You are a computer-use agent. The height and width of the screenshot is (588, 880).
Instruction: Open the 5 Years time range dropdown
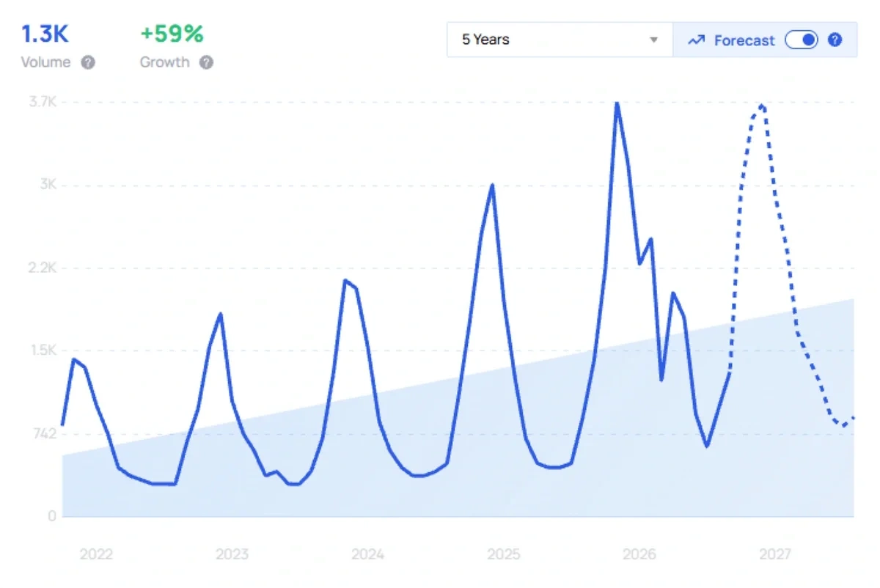(560, 40)
